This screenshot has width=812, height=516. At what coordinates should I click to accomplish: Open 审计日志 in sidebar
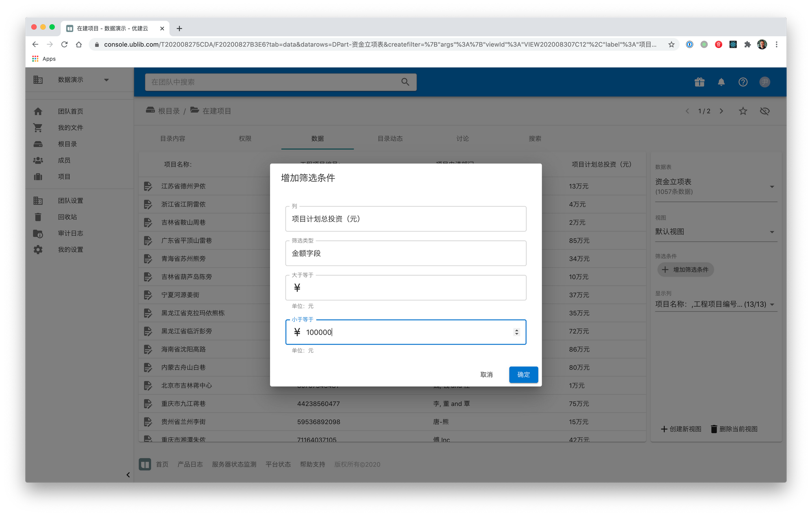70,233
